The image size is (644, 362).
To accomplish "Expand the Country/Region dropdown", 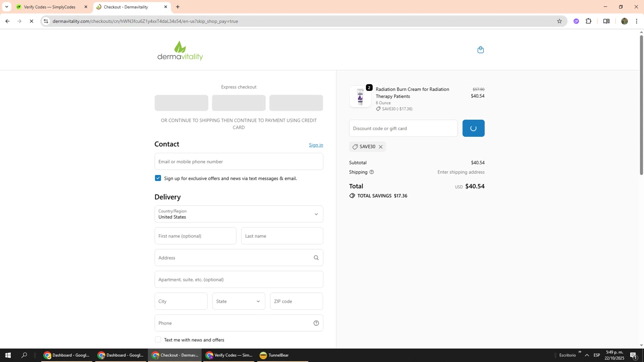I will pos(239,214).
